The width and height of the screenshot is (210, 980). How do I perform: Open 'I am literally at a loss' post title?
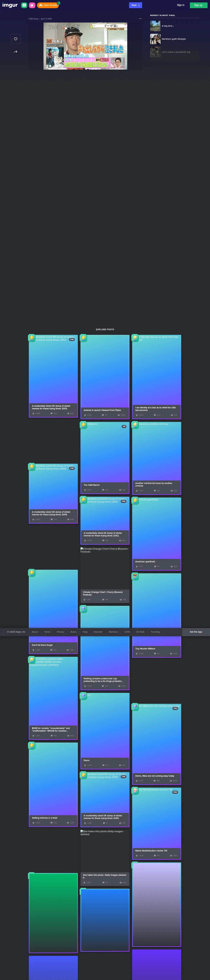tap(156, 409)
